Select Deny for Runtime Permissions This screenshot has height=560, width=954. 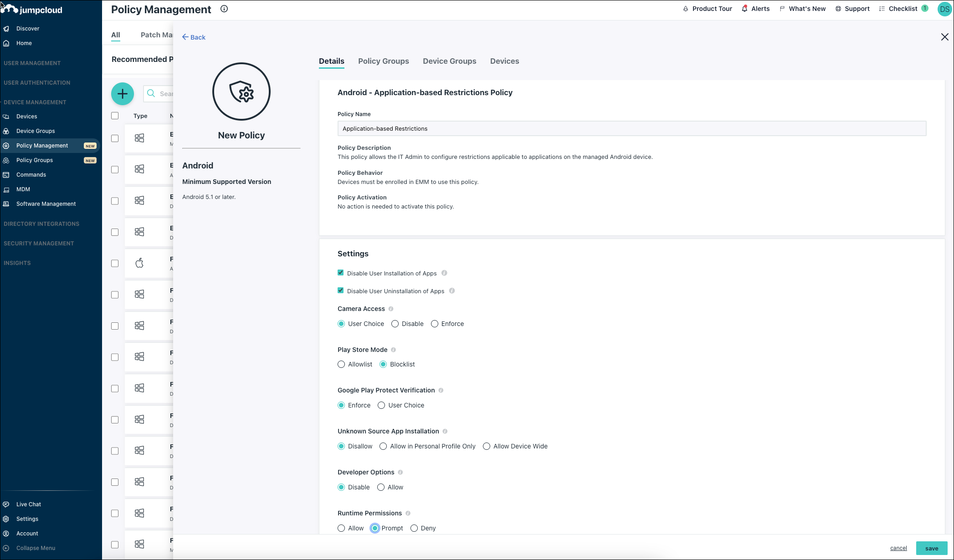(414, 528)
